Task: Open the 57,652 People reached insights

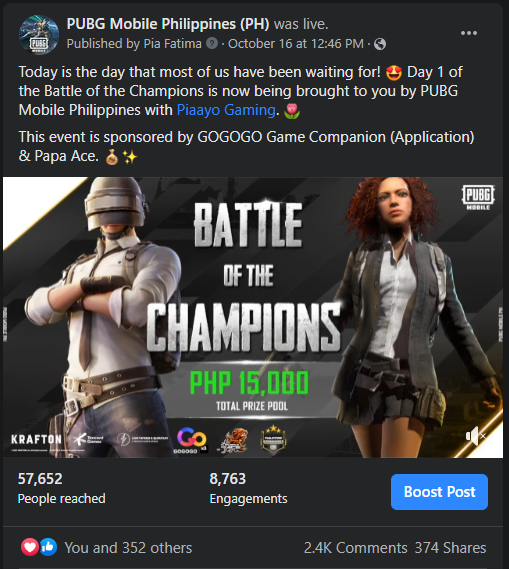Action: 62,488
